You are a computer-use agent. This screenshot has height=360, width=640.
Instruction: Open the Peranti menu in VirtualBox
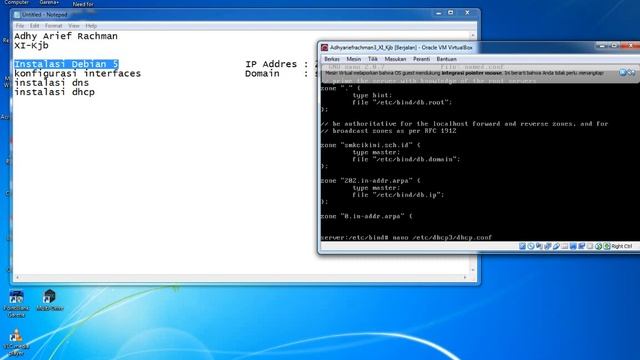click(421, 59)
